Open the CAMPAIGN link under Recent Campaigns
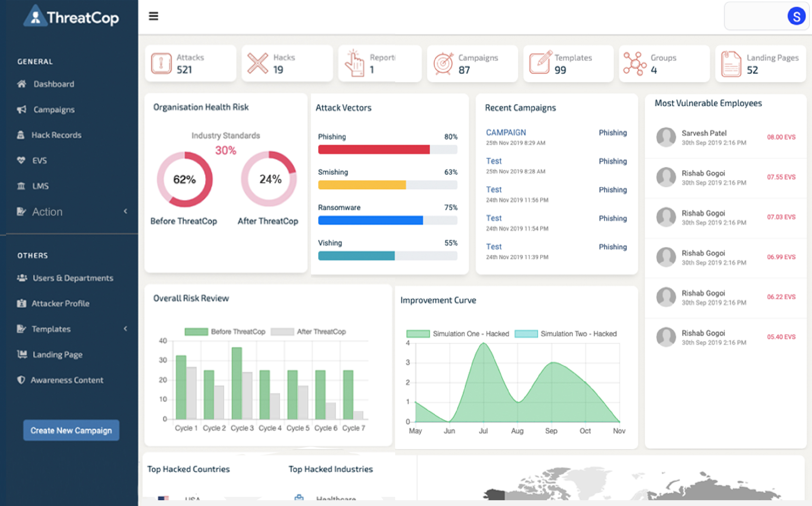 click(x=506, y=132)
